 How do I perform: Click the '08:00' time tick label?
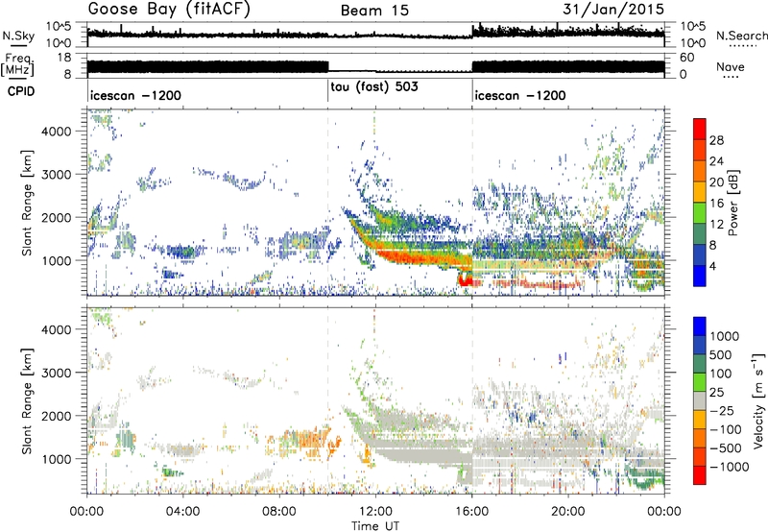click(x=279, y=512)
